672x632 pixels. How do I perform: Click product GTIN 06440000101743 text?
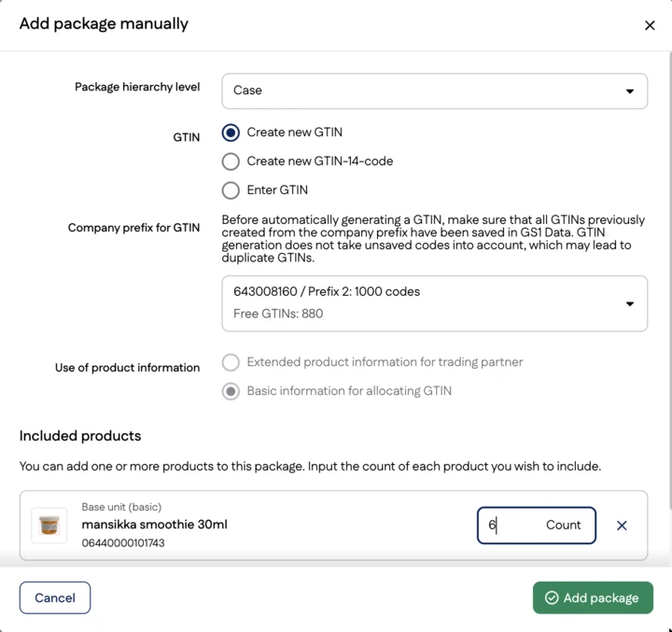(123, 542)
